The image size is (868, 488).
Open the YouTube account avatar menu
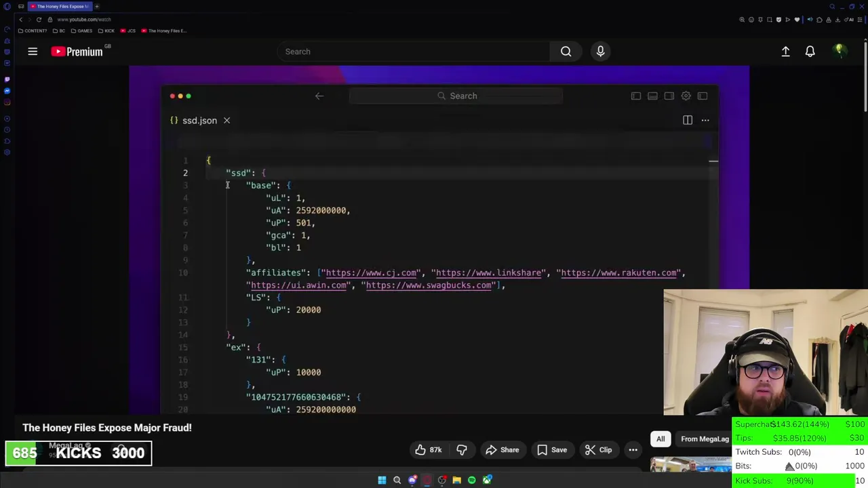[840, 51]
